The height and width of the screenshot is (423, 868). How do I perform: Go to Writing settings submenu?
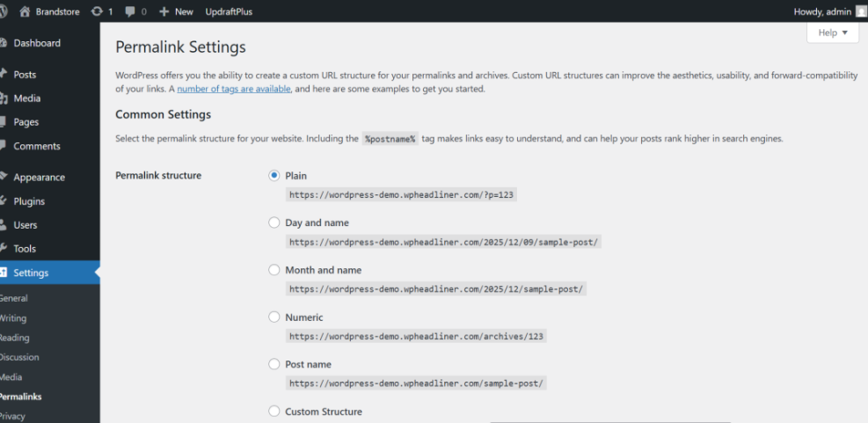(x=12, y=318)
